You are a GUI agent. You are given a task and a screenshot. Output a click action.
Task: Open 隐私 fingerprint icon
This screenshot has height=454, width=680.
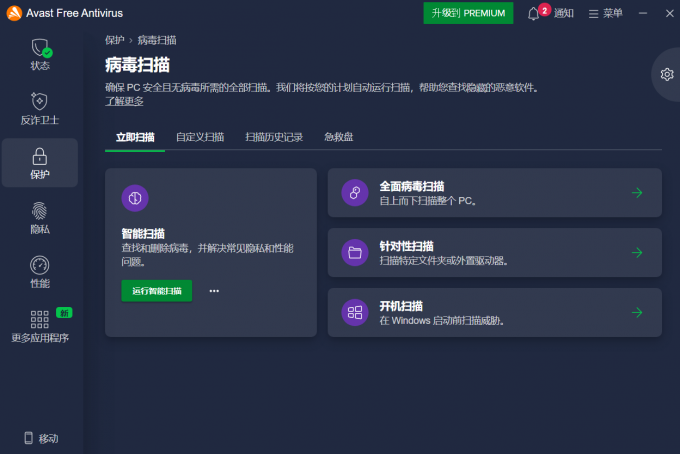(x=39, y=211)
